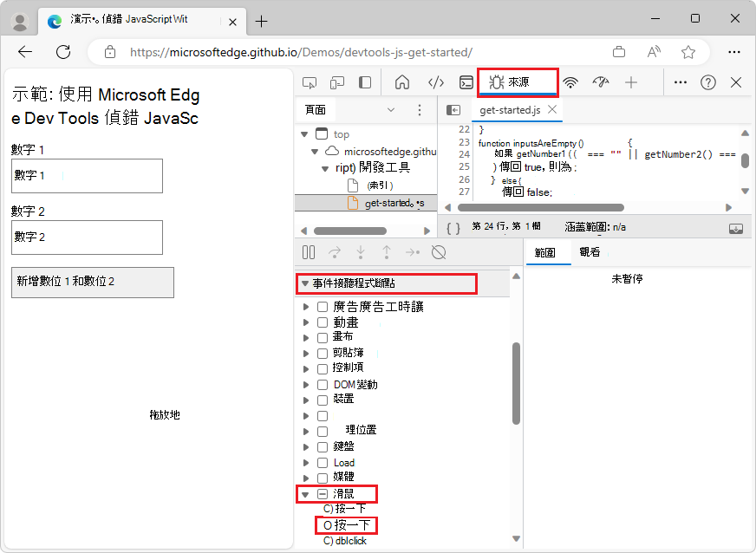Collapse the 滑鼠 breakpoint category
The height and width of the screenshot is (553, 756).
click(305, 493)
